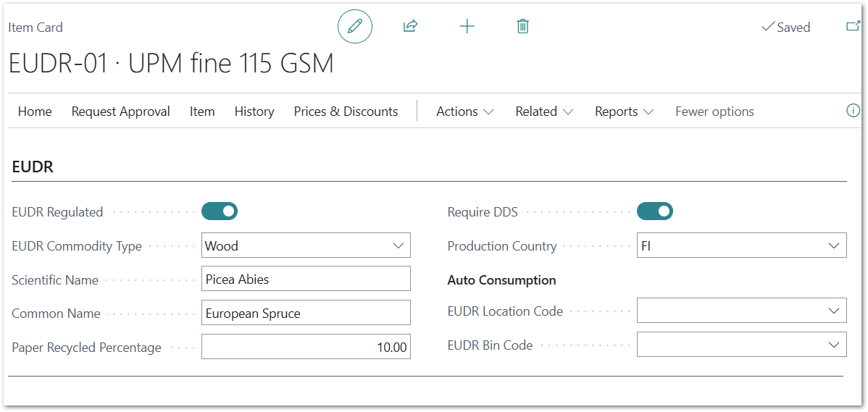
Task: Click the Scientific Name input field
Action: 305,279
